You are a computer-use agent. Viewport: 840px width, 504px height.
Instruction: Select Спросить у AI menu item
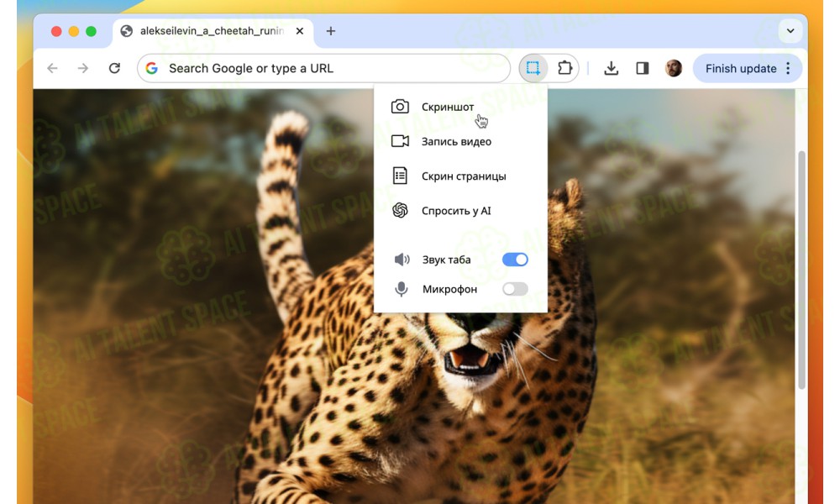point(460,211)
